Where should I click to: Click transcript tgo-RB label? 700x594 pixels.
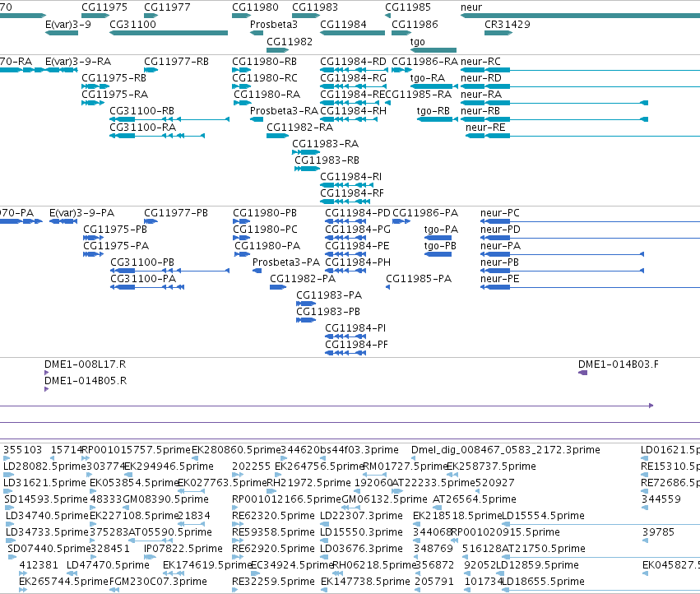pyautogui.click(x=433, y=111)
